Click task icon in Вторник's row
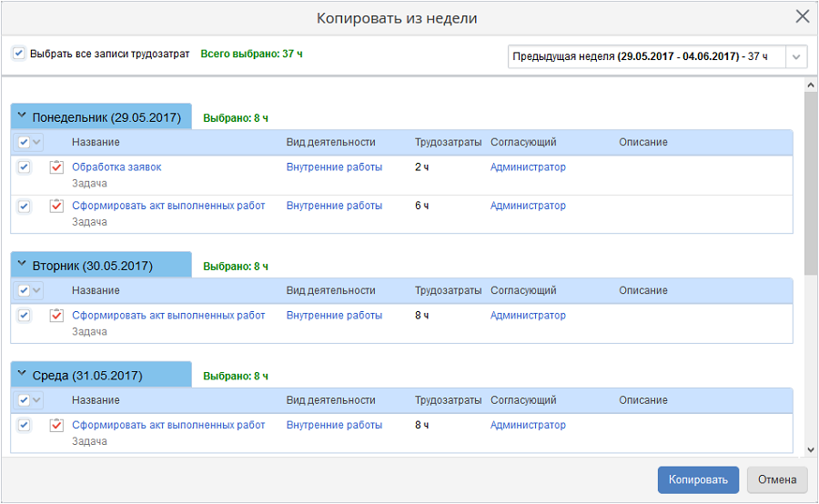This screenshot has height=504, width=819. (x=56, y=316)
